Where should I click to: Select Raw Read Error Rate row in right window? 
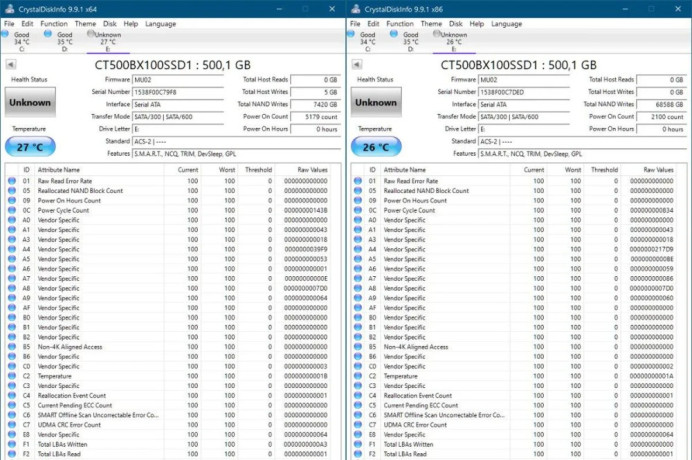516,181
